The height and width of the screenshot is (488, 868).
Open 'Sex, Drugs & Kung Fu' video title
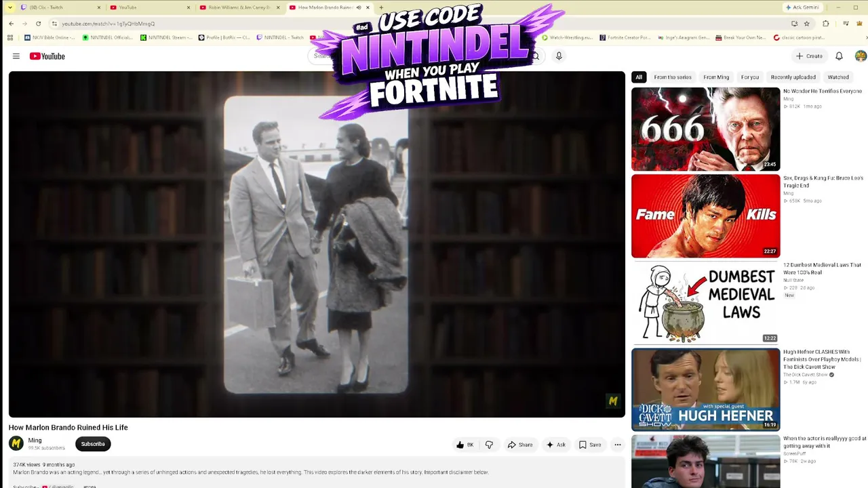coord(823,182)
